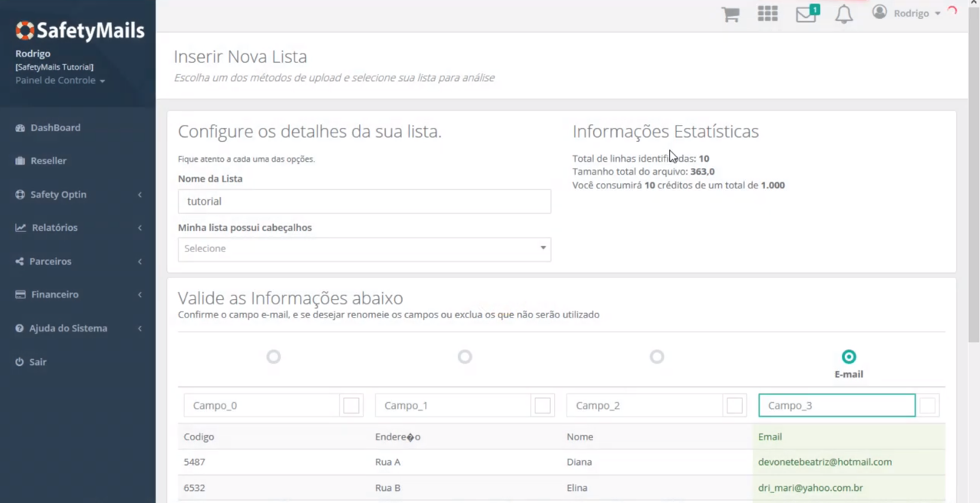Click the Campo_1 name field
Viewport: 980px width, 503px height.
[453, 406]
